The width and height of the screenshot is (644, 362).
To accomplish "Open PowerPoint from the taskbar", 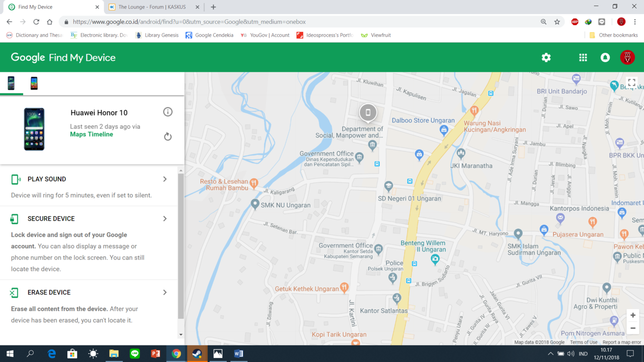I will pyautogui.click(x=155, y=353).
